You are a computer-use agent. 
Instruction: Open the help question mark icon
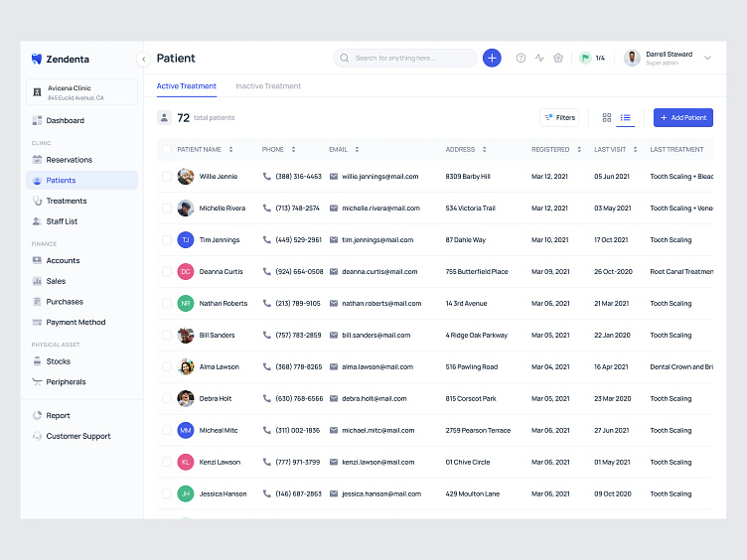point(521,59)
